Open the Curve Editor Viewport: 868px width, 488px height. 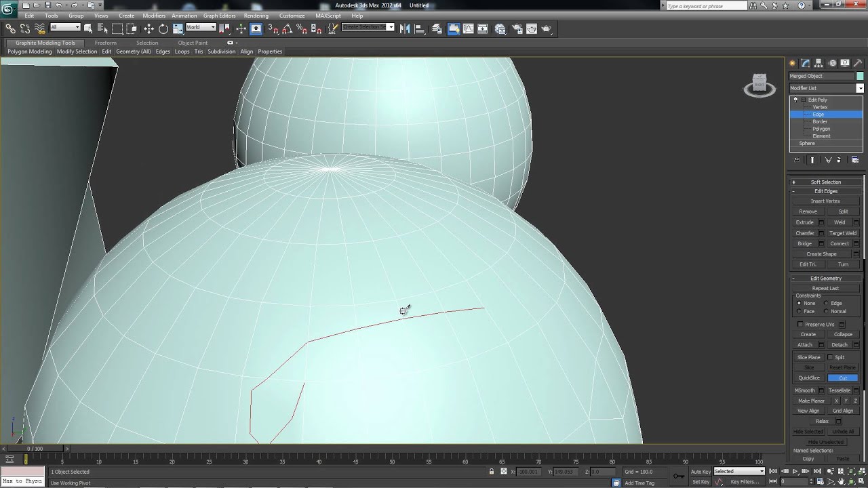pos(469,28)
